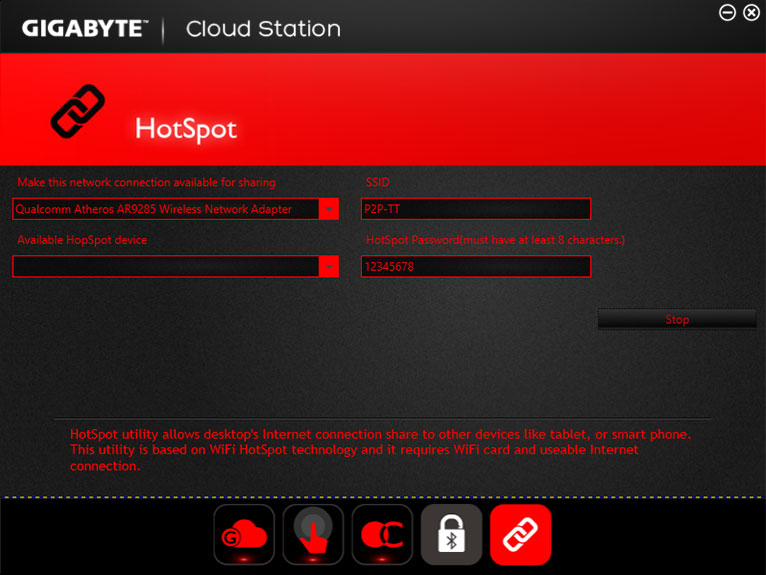This screenshot has height=575, width=766.
Task: Expand the network connection sharing dropdown arrow
Action: (329, 209)
